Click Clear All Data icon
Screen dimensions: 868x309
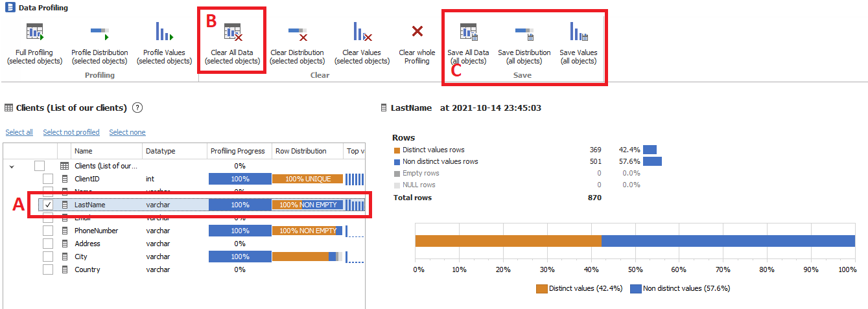click(232, 32)
